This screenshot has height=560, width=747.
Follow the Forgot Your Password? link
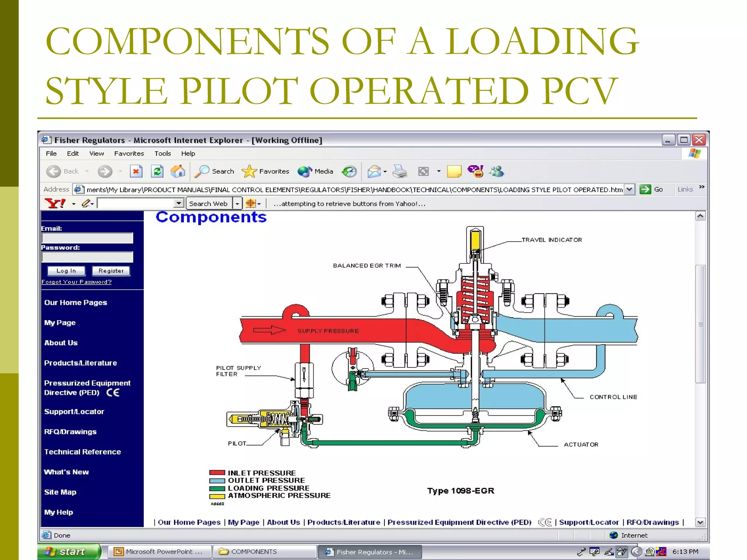tap(76, 282)
